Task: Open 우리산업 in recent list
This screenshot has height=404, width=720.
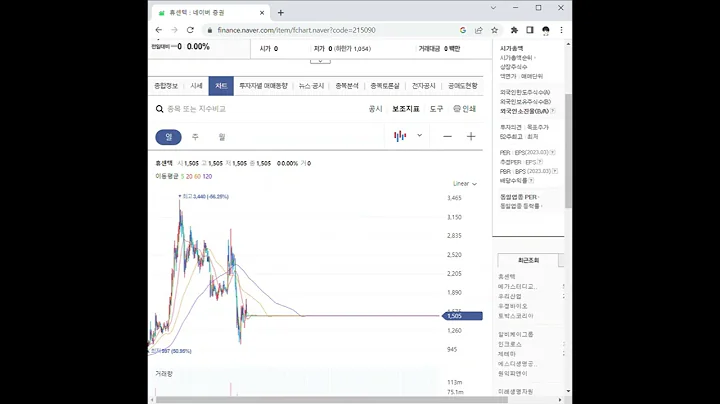Action: coord(510,297)
